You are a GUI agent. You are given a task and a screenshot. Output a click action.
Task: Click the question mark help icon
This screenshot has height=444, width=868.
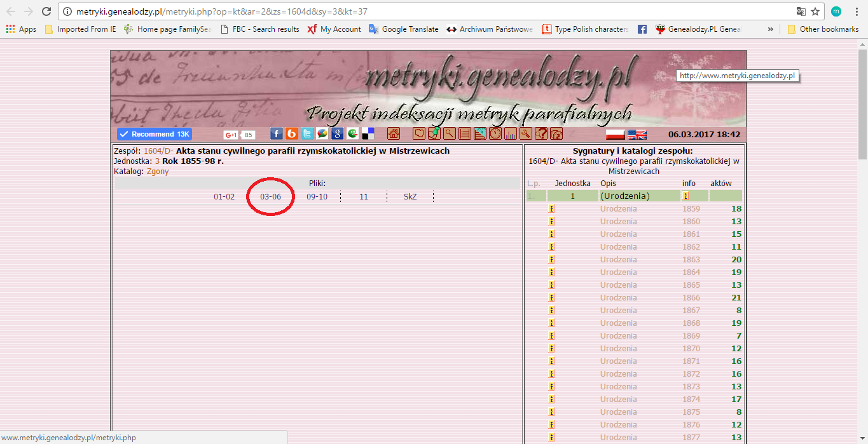pyautogui.click(x=541, y=133)
